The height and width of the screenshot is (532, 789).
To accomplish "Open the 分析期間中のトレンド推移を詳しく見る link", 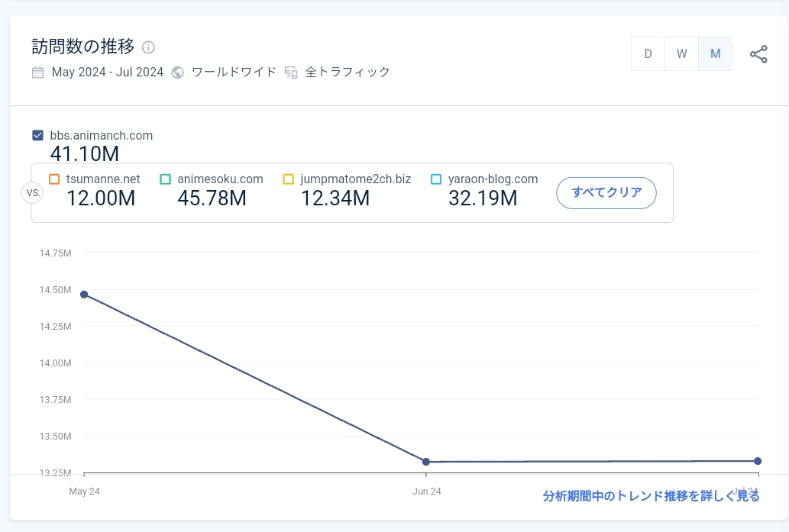I will 651,496.
